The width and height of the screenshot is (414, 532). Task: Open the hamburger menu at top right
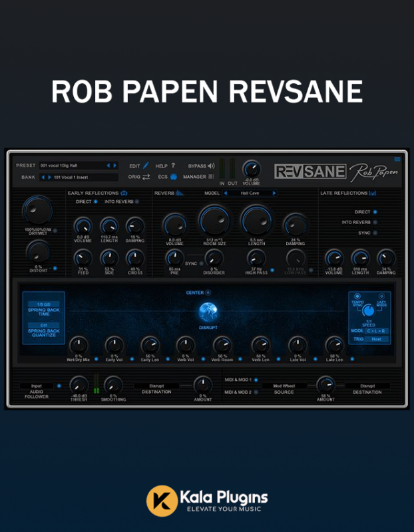pyautogui.click(x=397, y=160)
